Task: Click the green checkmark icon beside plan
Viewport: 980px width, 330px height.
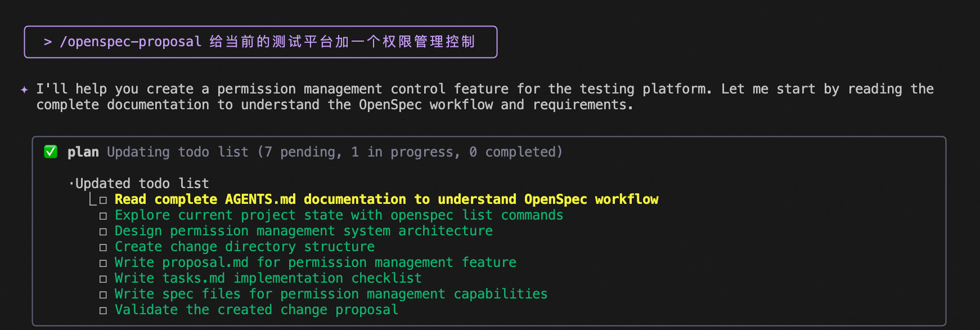Action: pyautogui.click(x=51, y=152)
